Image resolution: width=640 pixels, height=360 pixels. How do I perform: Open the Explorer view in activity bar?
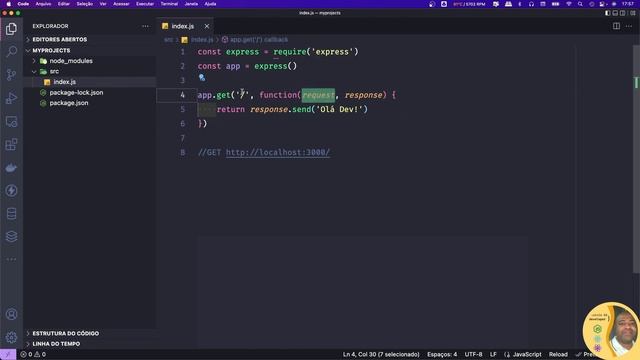click(x=11, y=29)
